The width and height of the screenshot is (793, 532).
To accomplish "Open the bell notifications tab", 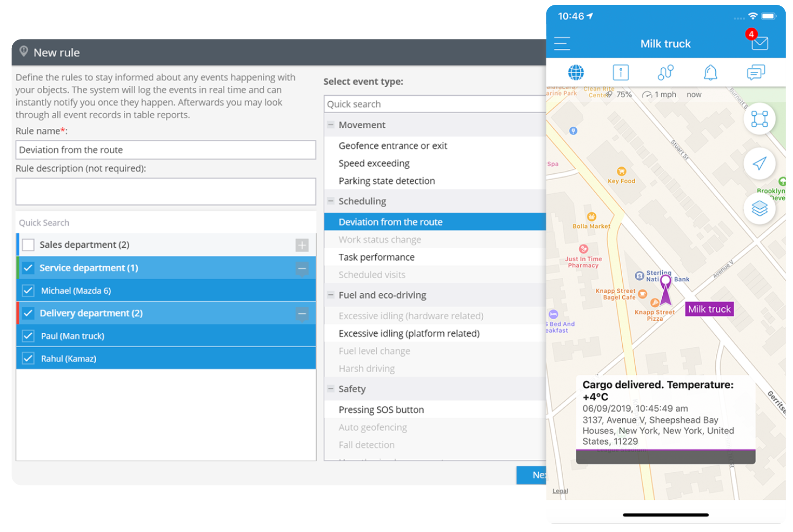I will tap(710, 73).
